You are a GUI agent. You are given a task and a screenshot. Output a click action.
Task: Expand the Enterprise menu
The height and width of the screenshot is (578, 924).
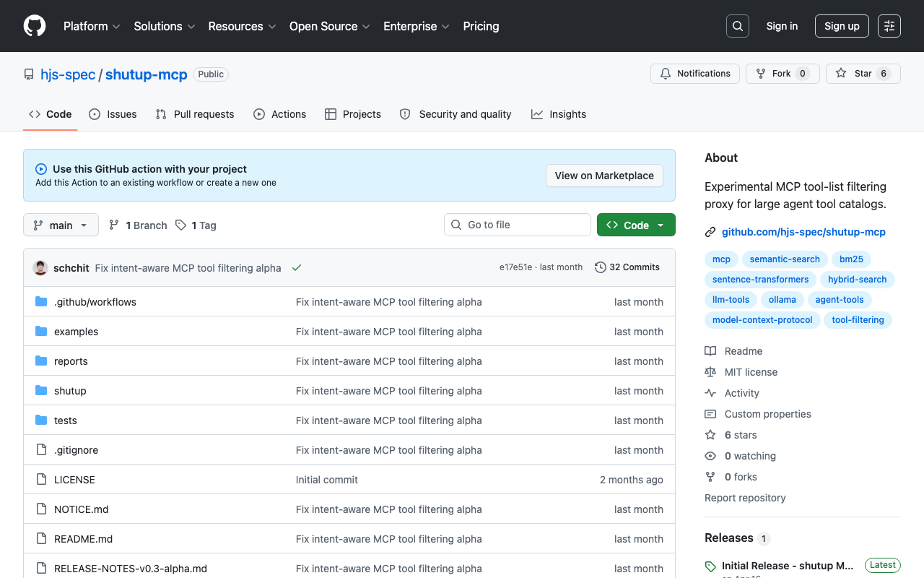417,26
